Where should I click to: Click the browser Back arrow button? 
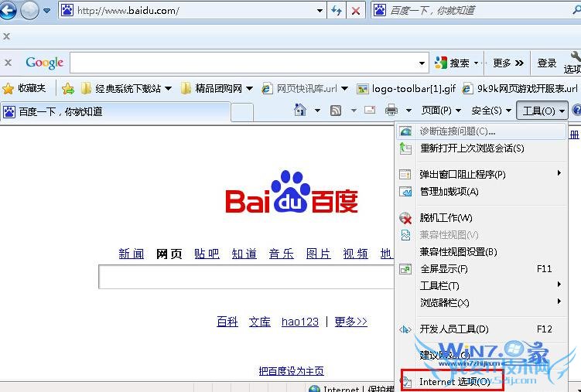click(x=9, y=10)
